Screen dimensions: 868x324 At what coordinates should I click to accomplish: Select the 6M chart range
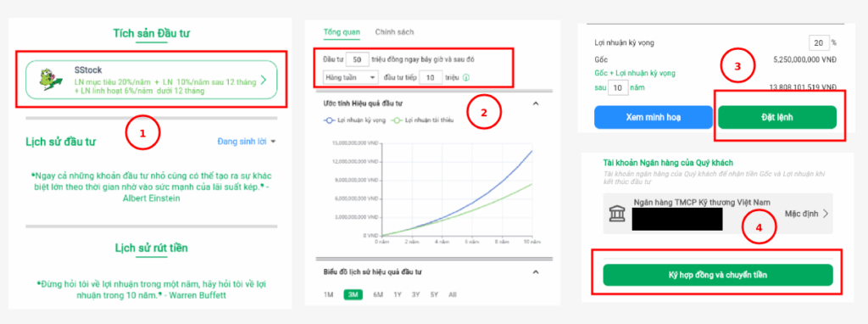pos(378,294)
